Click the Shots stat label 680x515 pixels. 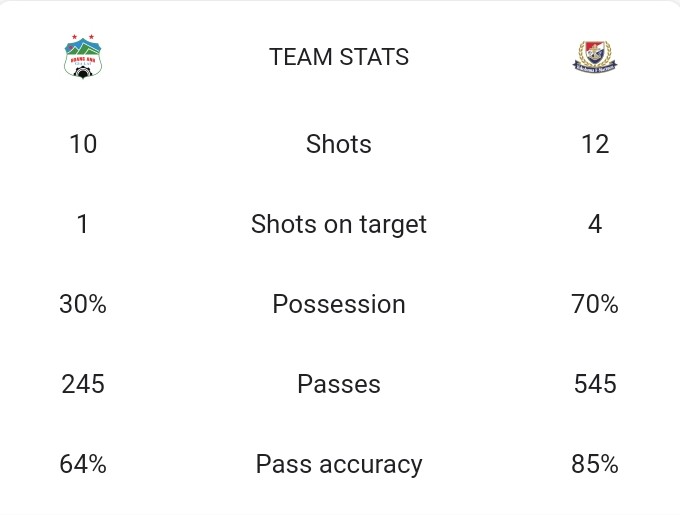(x=339, y=144)
